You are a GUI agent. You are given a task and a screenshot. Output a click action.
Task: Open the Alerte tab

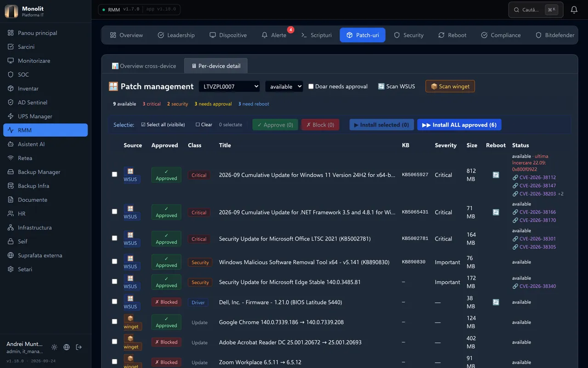tap(274, 35)
